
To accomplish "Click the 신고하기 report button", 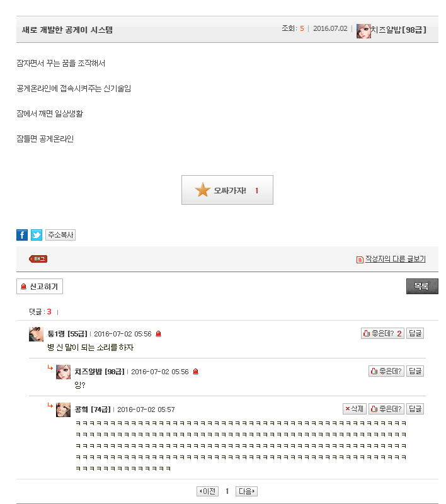I will coord(40,287).
